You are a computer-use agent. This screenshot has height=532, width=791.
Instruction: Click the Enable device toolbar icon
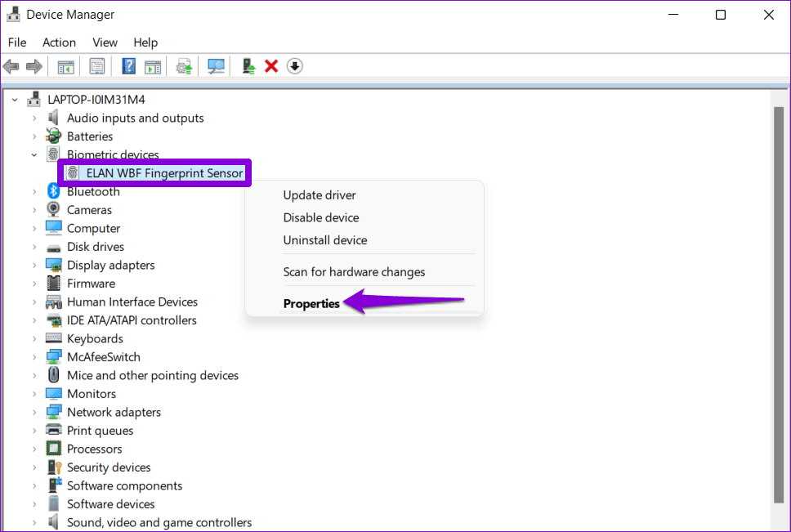click(x=248, y=66)
